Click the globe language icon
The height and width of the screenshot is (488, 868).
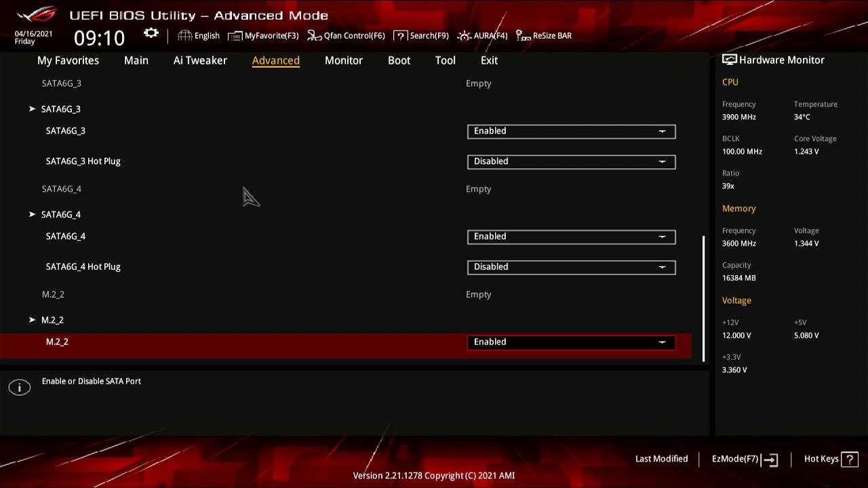pos(185,35)
